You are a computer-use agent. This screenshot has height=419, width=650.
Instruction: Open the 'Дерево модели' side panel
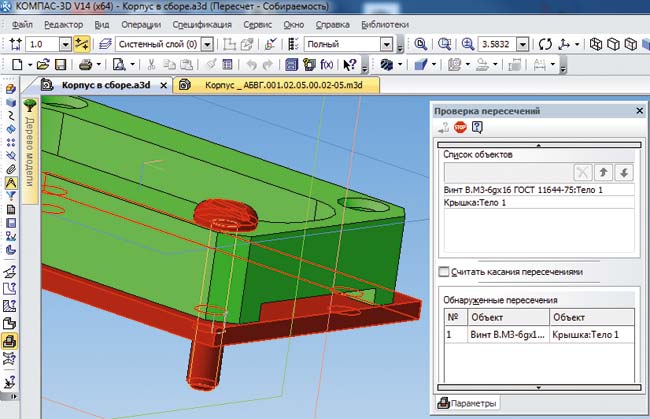(30, 150)
